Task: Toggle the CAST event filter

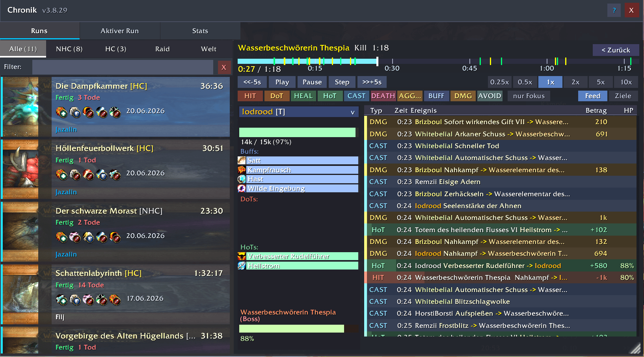Action: (357, 96)
